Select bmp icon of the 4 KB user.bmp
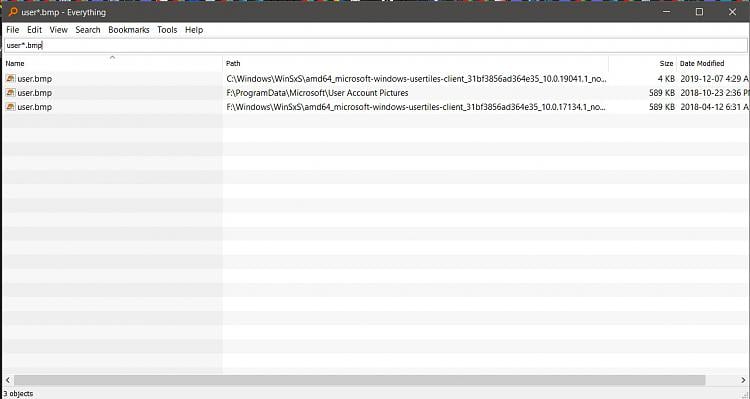The width and height of the screenshot is (750, 399). coord(10,78)
